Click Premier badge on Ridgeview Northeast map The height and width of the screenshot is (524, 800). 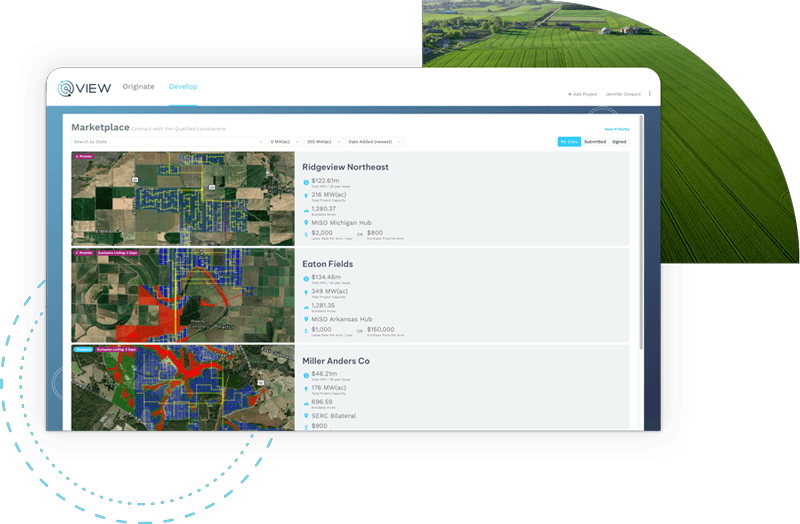point(84,156)
